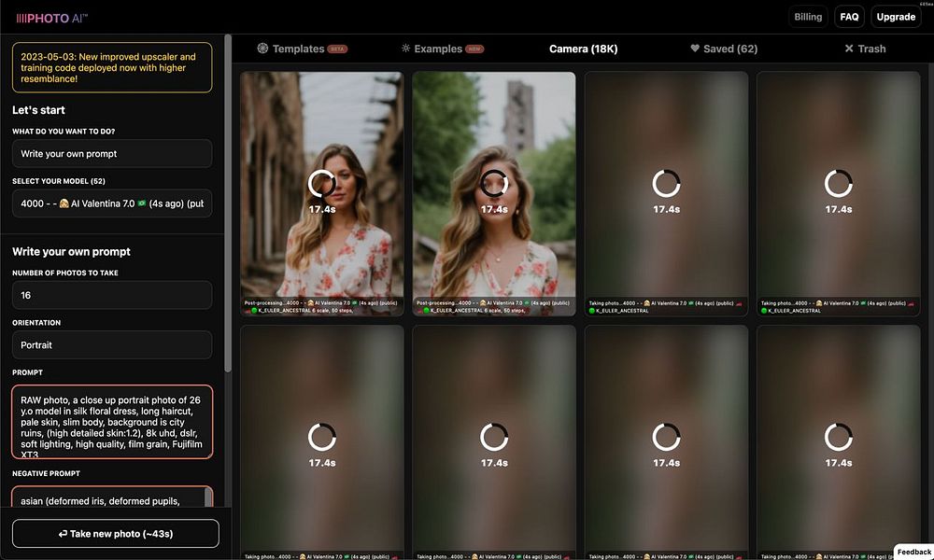Click the Photo AI logo
Image resolution: width=934 pixels, height=560 pixels.
tap(51, 18)
